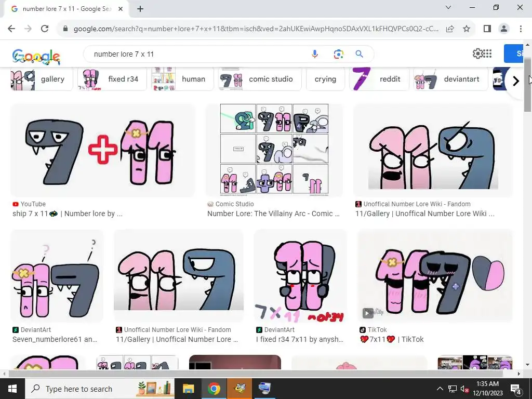Viewport: 532px width, 399px height.
Task: Start a voice search with the microphone
Action: click(314, 54)
